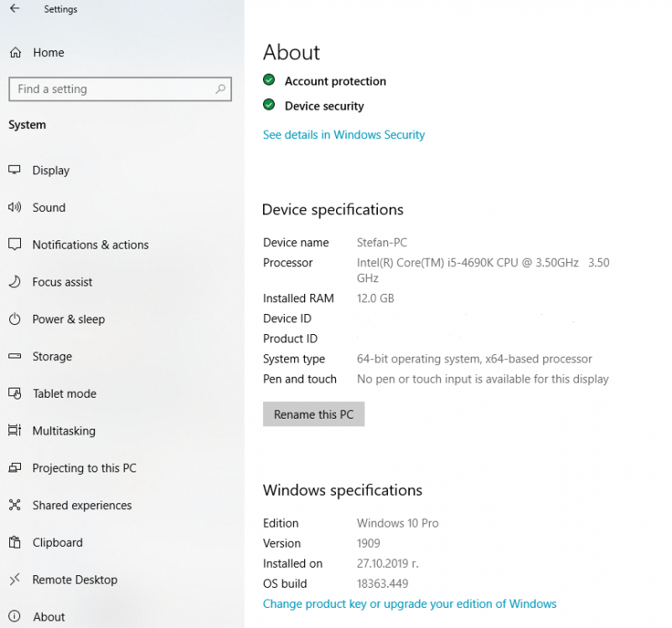The height and width of the screenshot is (628, 672).
Task: Click the Sound speaker icon
Action: coord(14,208)
